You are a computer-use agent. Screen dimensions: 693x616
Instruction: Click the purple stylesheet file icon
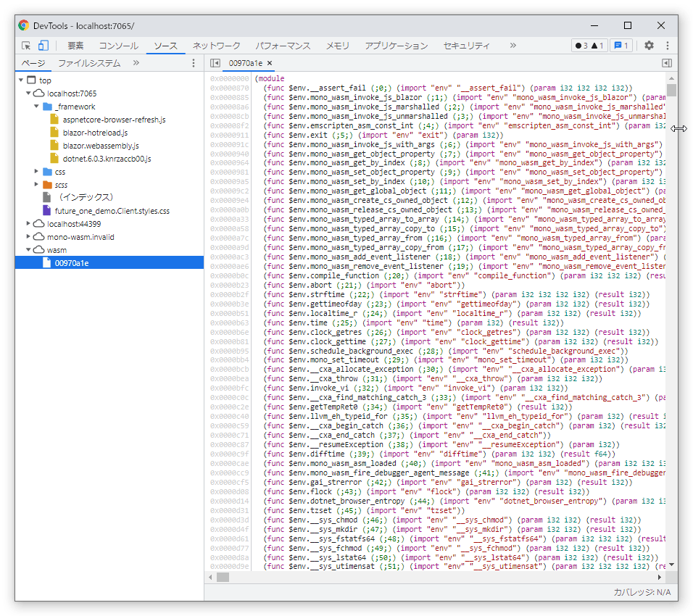(x=46, y=210)
